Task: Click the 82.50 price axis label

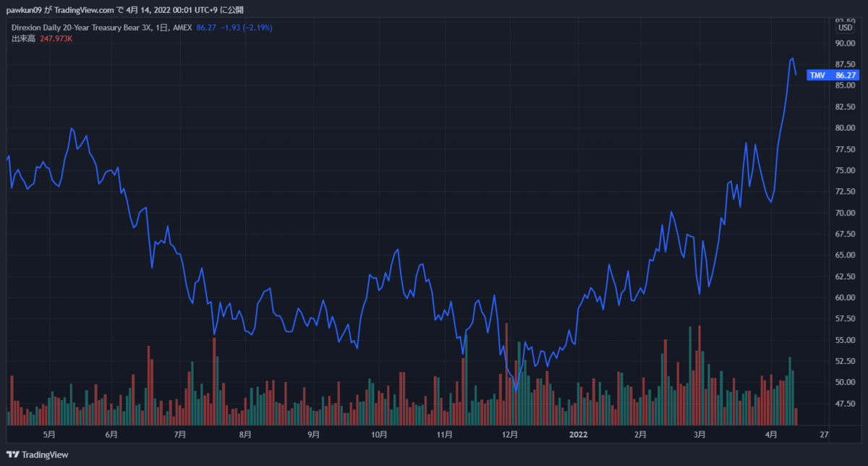Action: [x=846, y=107]
